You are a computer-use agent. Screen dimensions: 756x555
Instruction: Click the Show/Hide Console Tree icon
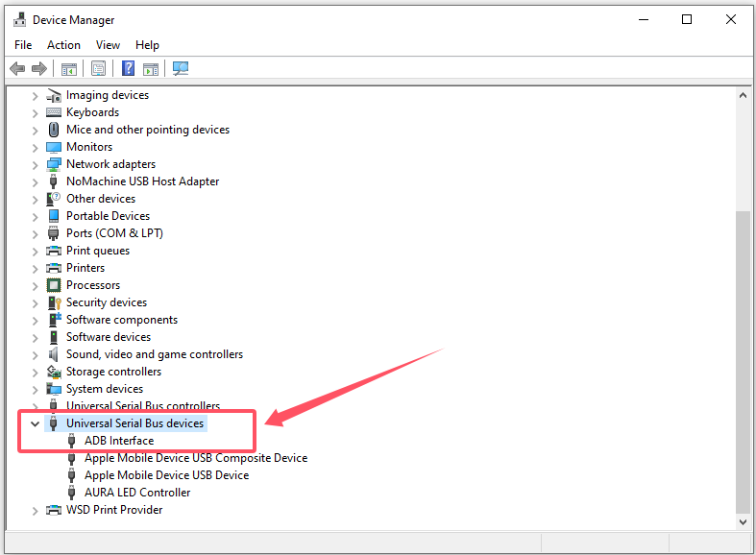click(x=69, y=68)
